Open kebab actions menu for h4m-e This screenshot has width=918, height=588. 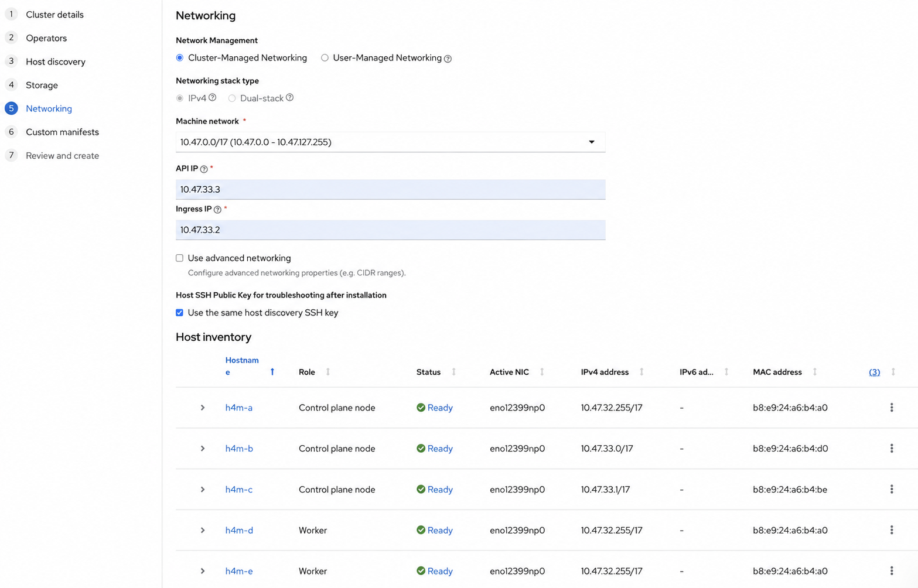892,571
